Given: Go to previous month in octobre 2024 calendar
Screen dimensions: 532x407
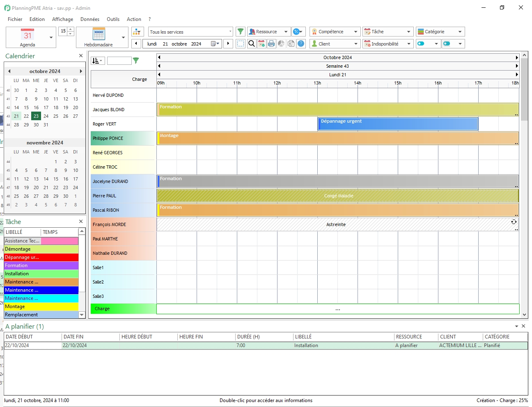Looking at the screenshot, I should point(9,71).
